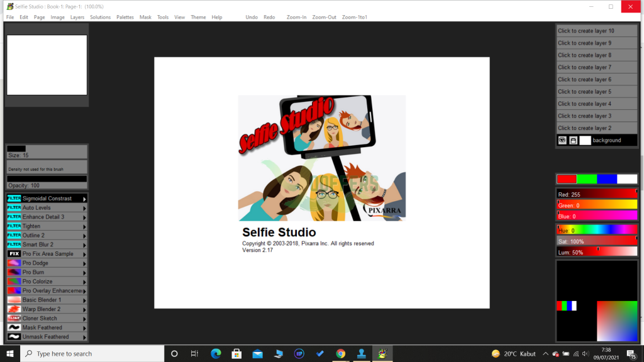Pick the blue color swatch
The width and height of the screenshot is (644, 362).
click(607, 179)
